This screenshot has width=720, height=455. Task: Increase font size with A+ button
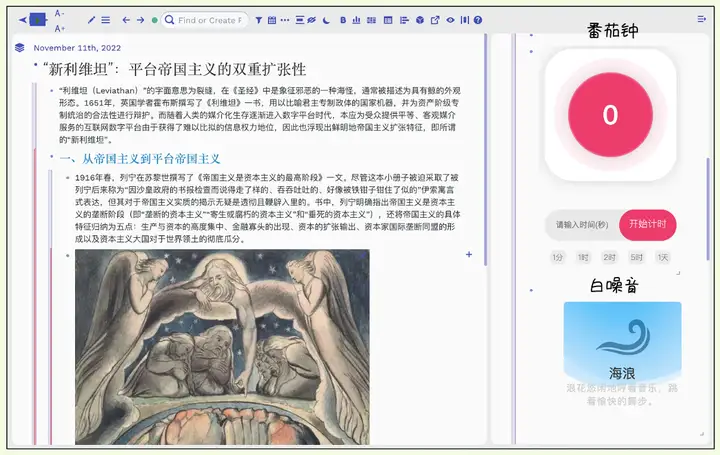click(x=60, y=28)
